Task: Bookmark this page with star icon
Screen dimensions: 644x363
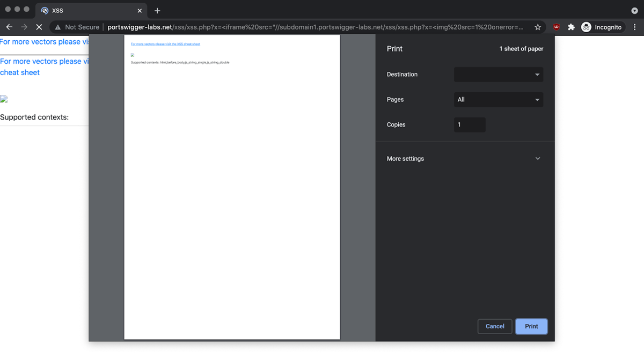Action: pyautogui.click(x=537, y=27)
